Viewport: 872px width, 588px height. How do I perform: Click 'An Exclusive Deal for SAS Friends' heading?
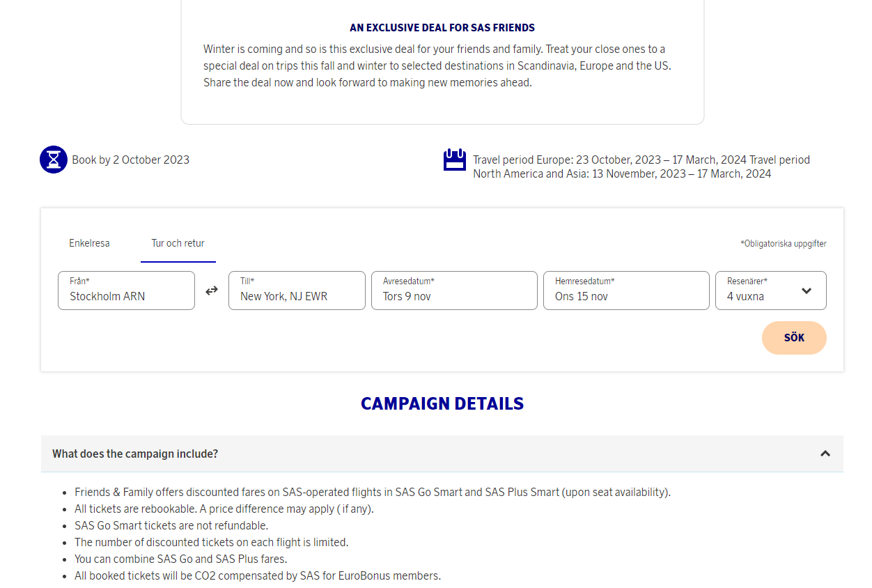pos(442,28)
